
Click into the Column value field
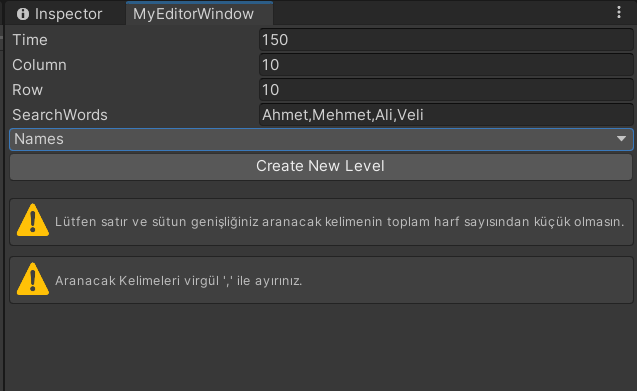point(446,65)
